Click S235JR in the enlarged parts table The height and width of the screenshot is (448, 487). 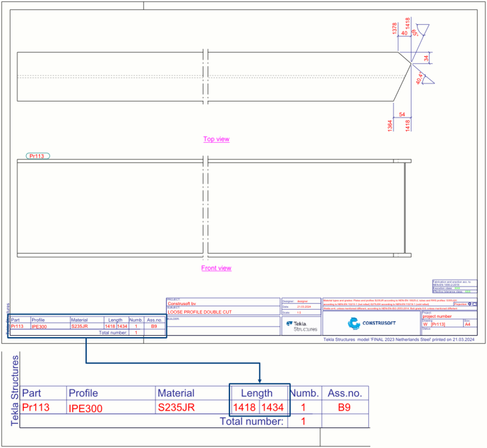click(176, 407)
